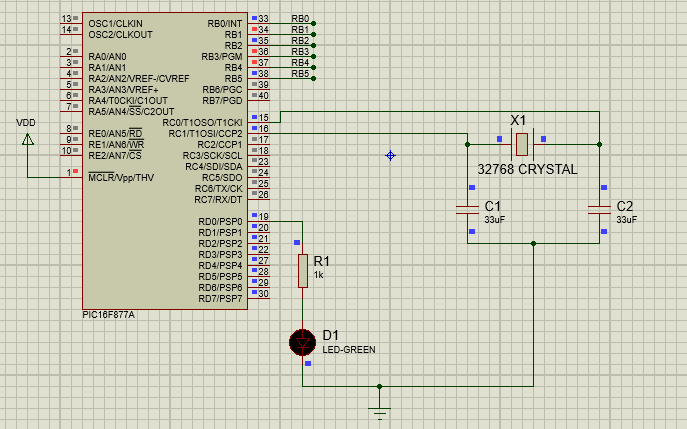Click pin number 30 beside RD7/PSP7
The image size is (687, 429).
click(x=263, y=294)
